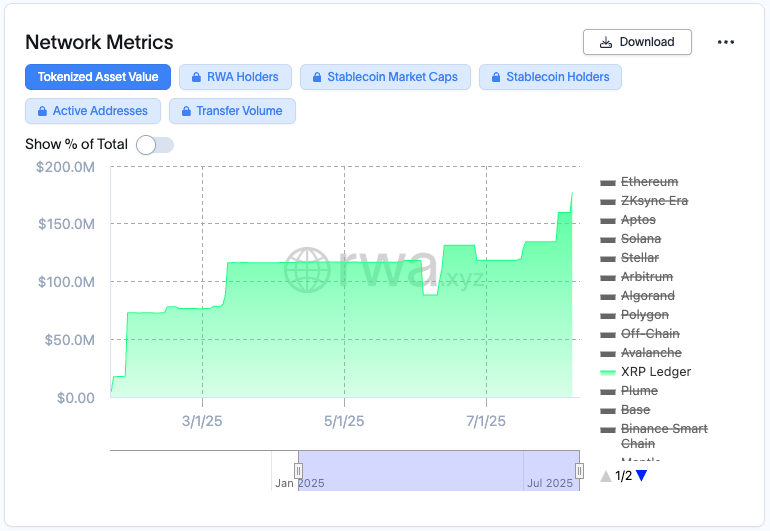Click the selected date range area
Screen dimensions: 770x531
tap(439, 471)
